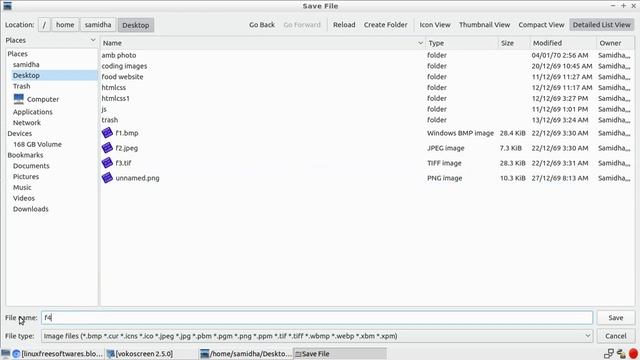Screen dimensions: 640x360
Task: Cancel the Save File dialog
Action: [x=616, y=336]
